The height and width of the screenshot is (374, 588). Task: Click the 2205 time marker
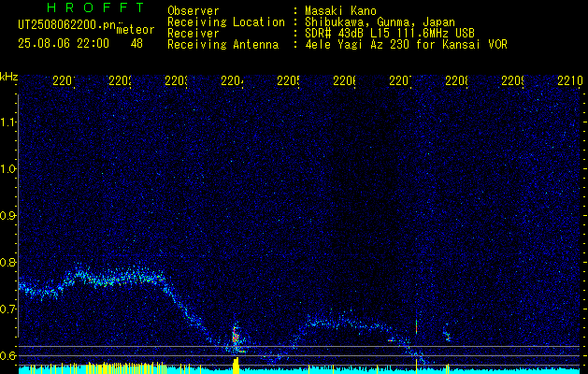[x=288, y=81]
